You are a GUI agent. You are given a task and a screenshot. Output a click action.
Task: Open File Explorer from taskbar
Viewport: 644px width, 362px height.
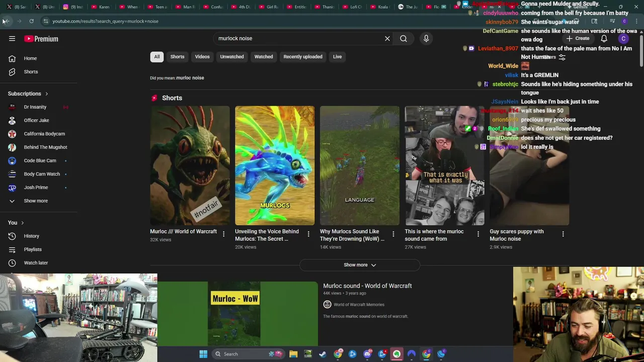(293, 354)
